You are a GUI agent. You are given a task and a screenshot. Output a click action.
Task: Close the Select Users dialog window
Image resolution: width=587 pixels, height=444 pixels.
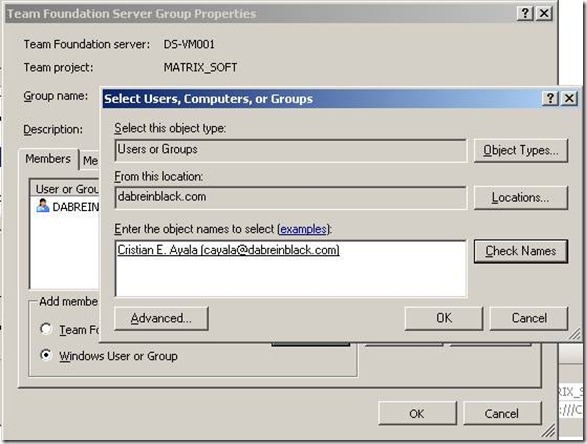[569, 98]
